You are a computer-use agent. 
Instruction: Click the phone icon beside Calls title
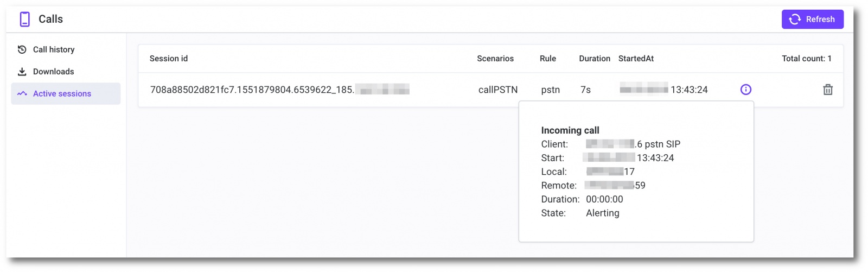tap(24, 20)
